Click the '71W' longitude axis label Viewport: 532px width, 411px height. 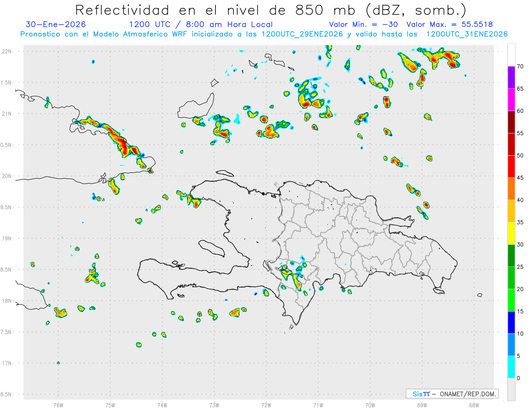[x=318, y=405]
